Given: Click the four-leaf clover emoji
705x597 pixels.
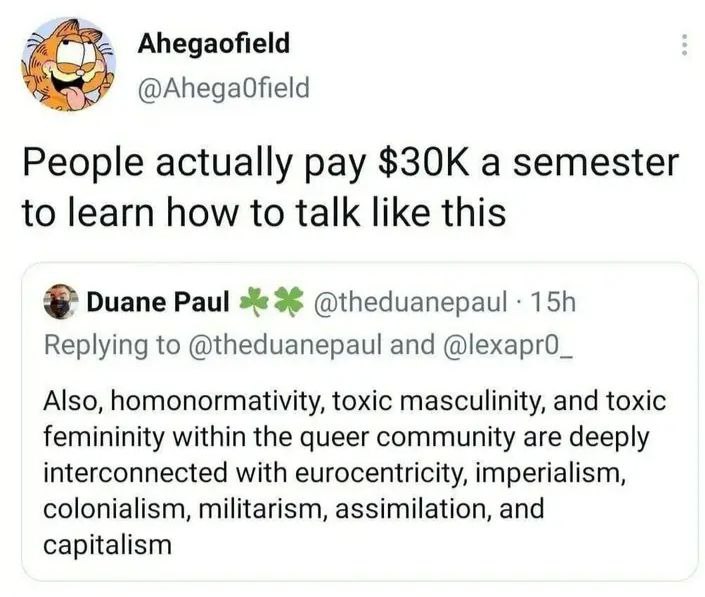Looking at the screenshot, I should tap(289, 302).
